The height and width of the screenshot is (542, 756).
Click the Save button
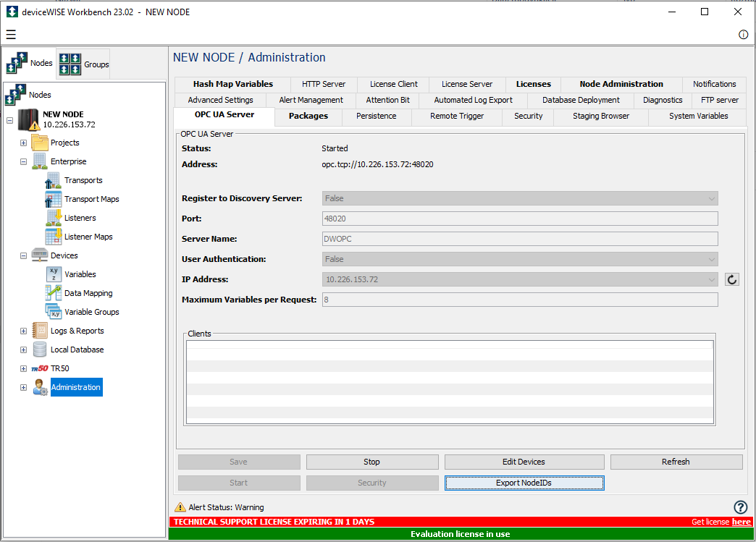point(239,462)
